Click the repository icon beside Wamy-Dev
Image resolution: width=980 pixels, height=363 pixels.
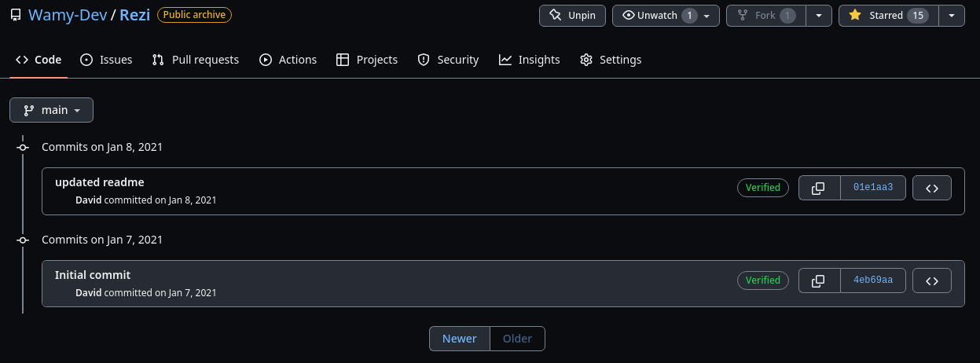(x=16, y=15)
